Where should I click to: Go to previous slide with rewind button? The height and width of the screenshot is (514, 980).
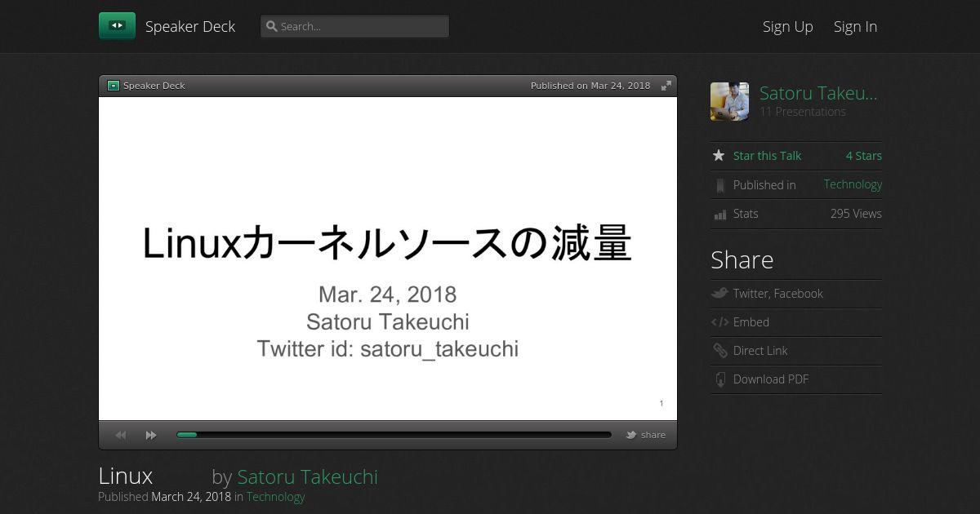pyautogui.click(x=121, y=435)
